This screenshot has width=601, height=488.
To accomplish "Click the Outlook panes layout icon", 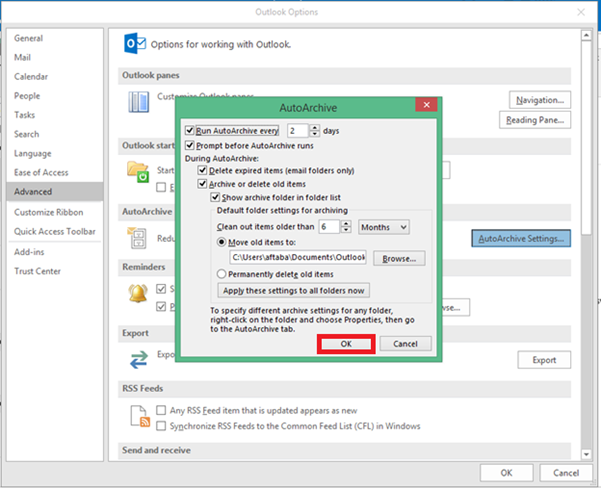I will (138, 102).
